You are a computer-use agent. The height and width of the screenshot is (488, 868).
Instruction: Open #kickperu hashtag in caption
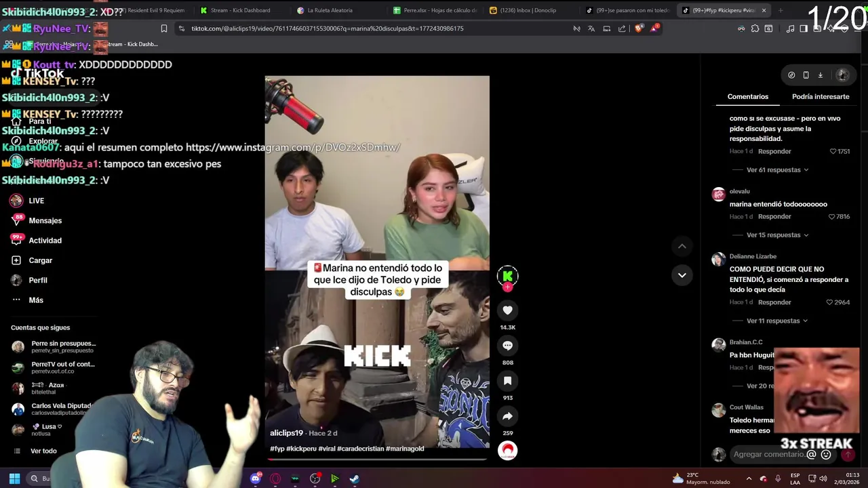pos(301,449)
